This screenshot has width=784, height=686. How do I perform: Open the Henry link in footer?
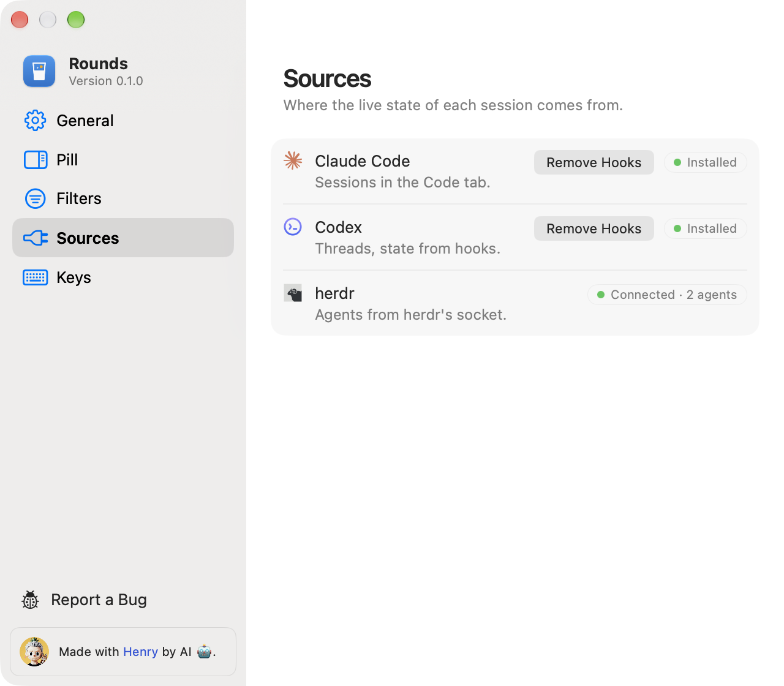(140, 652)
